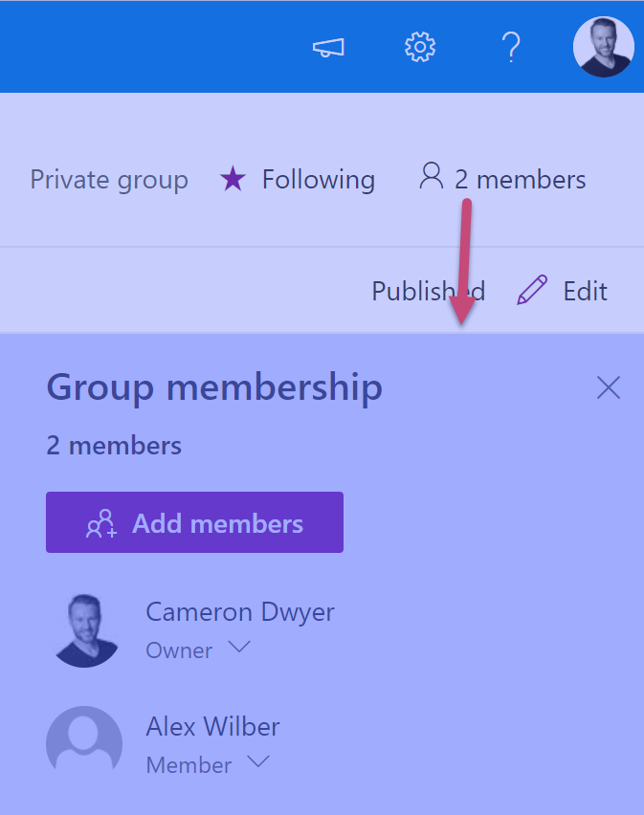
Task: Toggle the Following star icon
Action: tap(233, 179)
